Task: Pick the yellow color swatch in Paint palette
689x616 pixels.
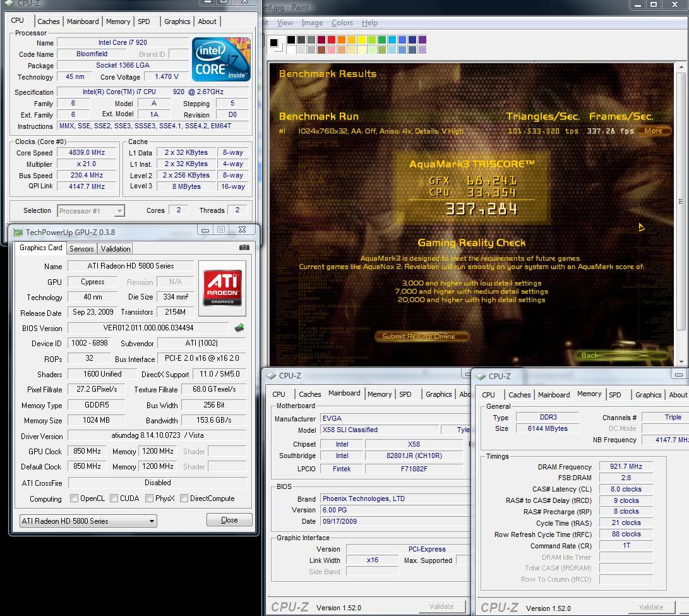Action: click(362, 40)
